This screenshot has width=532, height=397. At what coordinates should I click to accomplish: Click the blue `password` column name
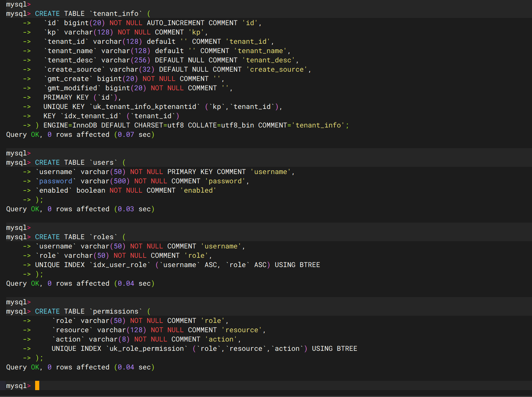point(55,181)
